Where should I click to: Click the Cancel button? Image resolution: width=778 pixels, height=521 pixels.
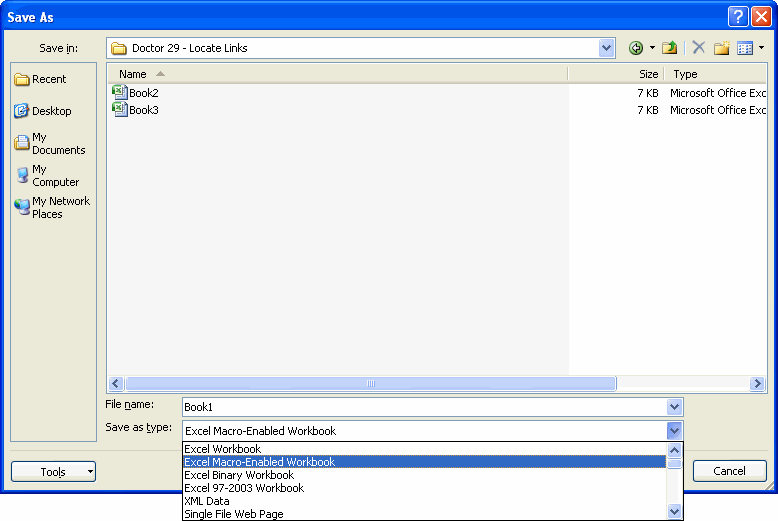[x=729, y=471]
